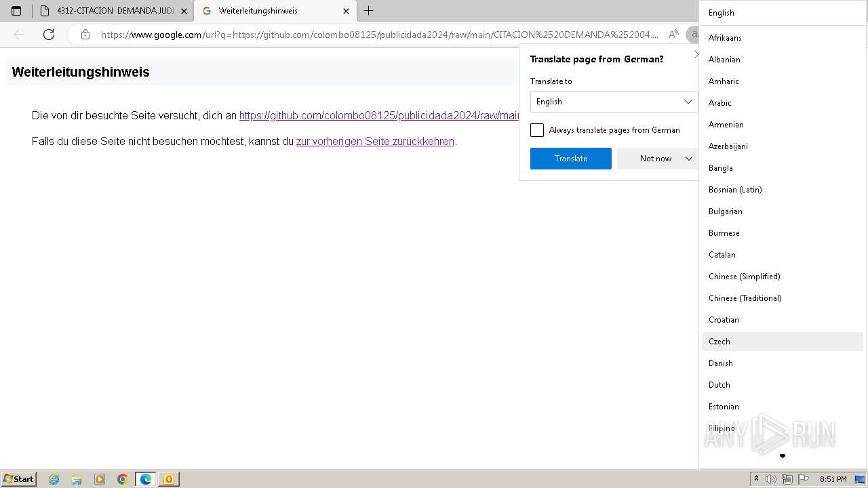Choose Arabic from the language list

782,103
